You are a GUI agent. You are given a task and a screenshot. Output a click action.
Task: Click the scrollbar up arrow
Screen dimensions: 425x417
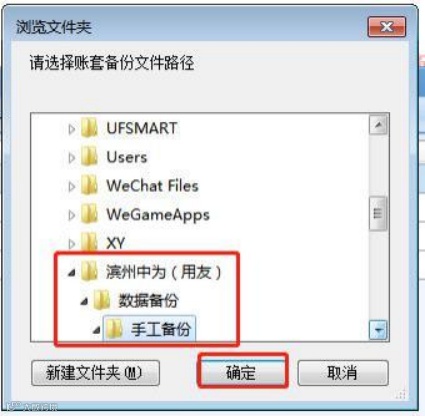click(378, 125)
